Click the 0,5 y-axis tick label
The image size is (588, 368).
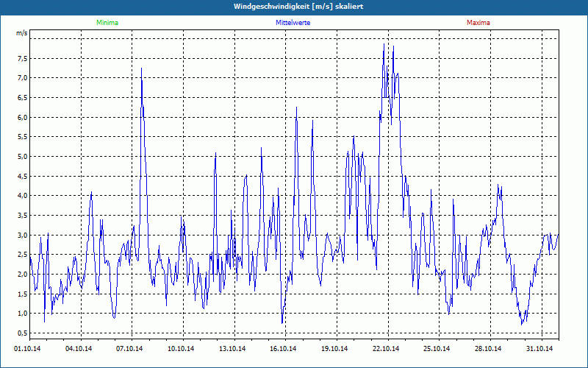[x=21, y=333]
